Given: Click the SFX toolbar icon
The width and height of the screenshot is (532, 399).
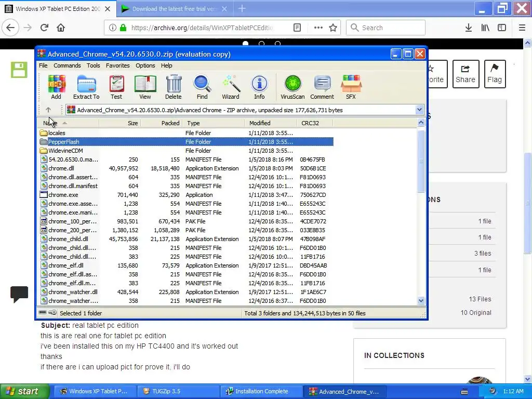Looking at the screenshot, I should point(351,87).
